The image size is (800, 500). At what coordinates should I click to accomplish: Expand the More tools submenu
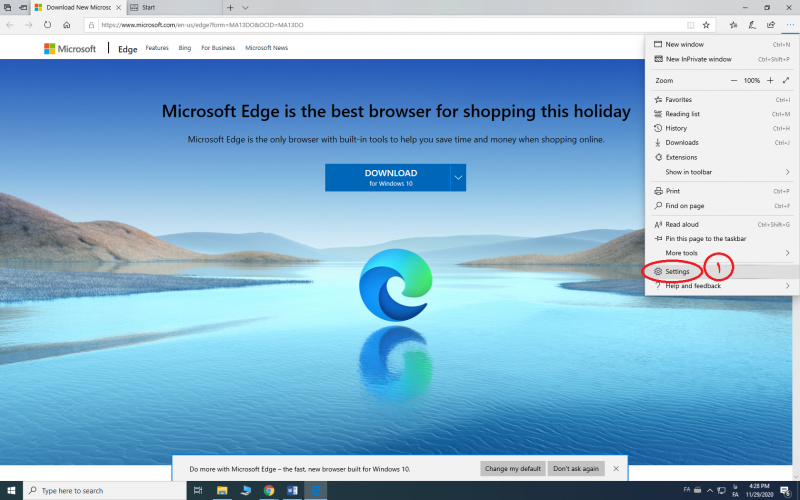point(787,253)
